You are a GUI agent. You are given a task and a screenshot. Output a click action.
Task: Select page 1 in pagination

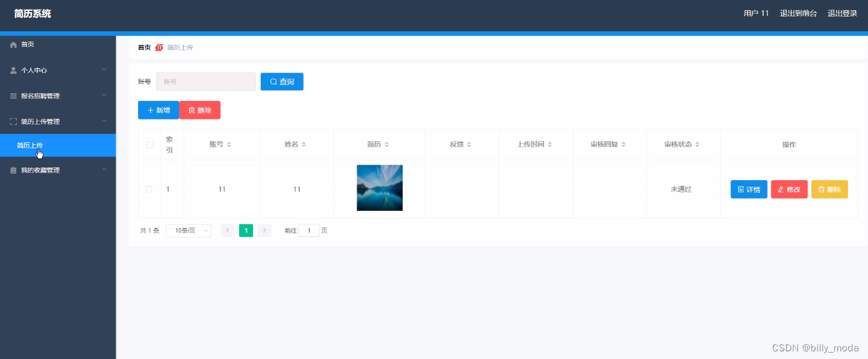click(x=246, y=231)
